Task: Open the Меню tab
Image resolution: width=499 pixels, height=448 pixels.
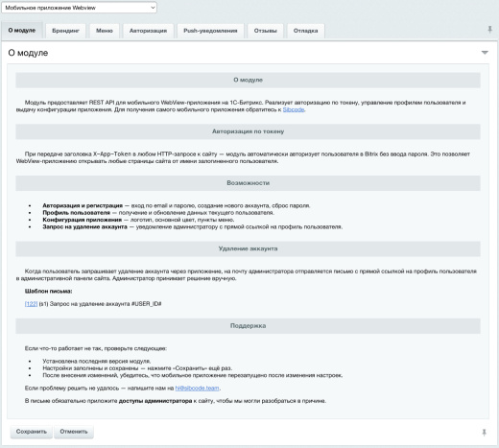Action: click(x=105, y=31)
